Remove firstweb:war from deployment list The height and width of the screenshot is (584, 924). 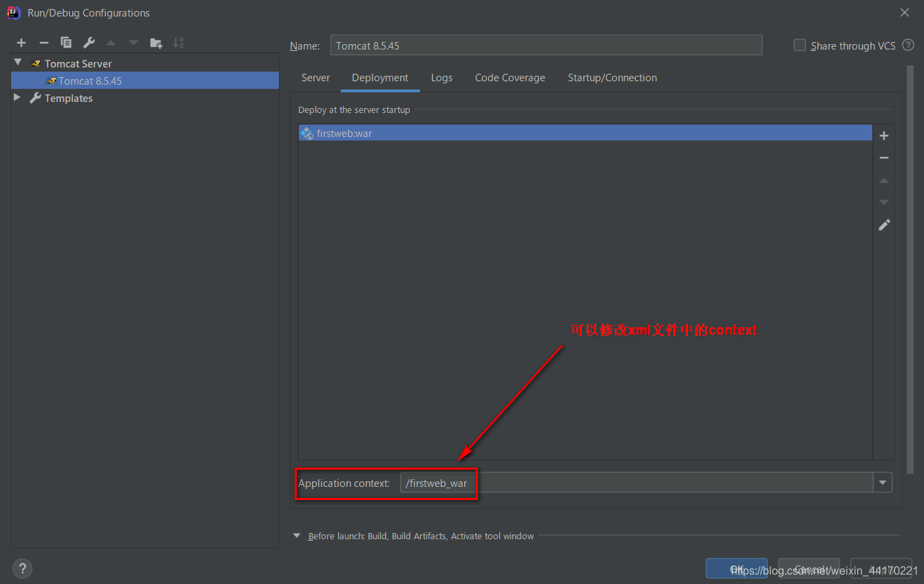pos(884,158)
